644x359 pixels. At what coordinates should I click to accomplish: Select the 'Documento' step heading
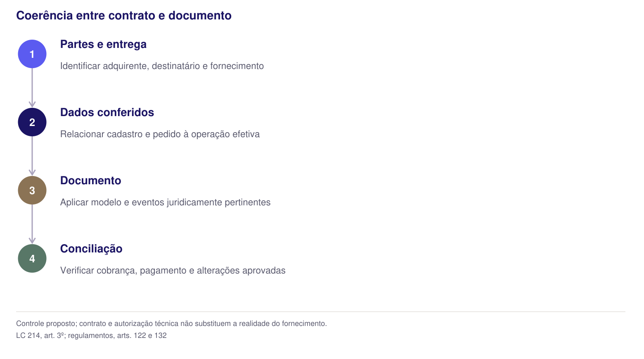pyautogui.click(x=90, y=181)
